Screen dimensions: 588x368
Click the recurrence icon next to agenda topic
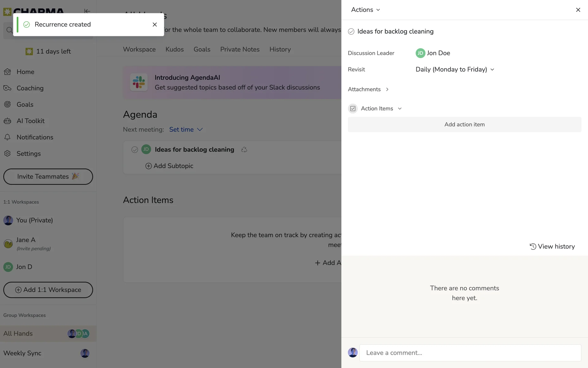244,150
